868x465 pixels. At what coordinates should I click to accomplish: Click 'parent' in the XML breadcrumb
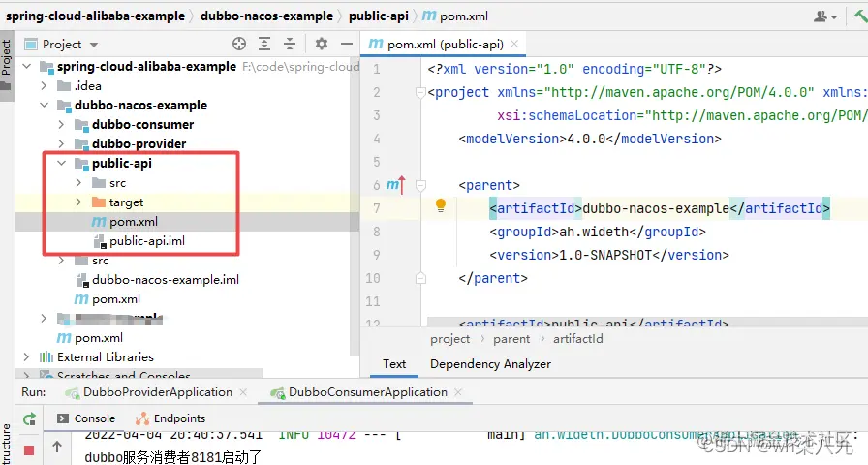[511, 339]
